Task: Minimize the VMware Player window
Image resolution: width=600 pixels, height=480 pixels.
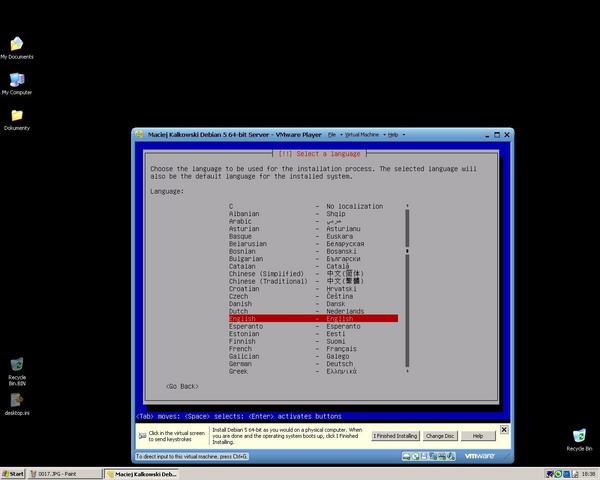Action: tap(487, 135)
